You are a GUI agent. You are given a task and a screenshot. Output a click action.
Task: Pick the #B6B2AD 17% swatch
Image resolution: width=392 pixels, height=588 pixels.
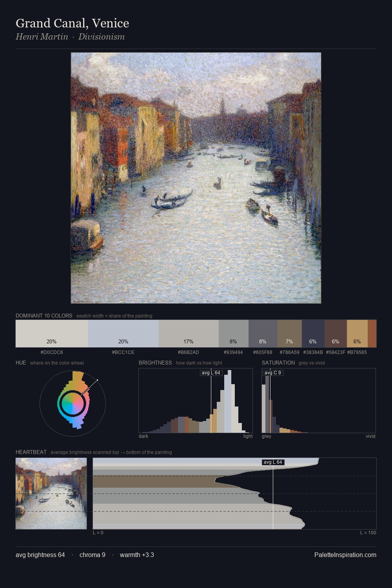pos(189,334)
